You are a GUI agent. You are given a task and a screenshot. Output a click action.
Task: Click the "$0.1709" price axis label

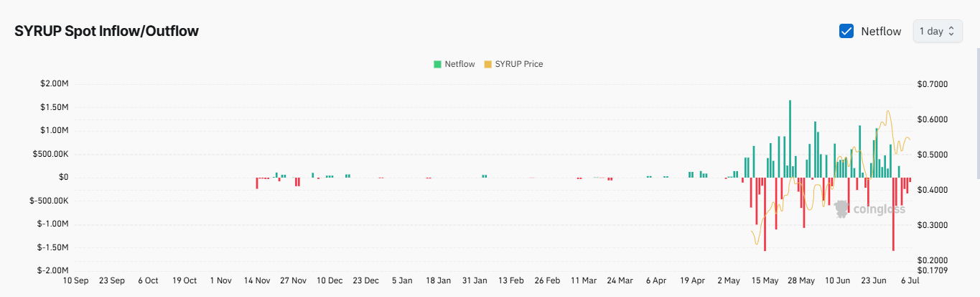[933, 270]
